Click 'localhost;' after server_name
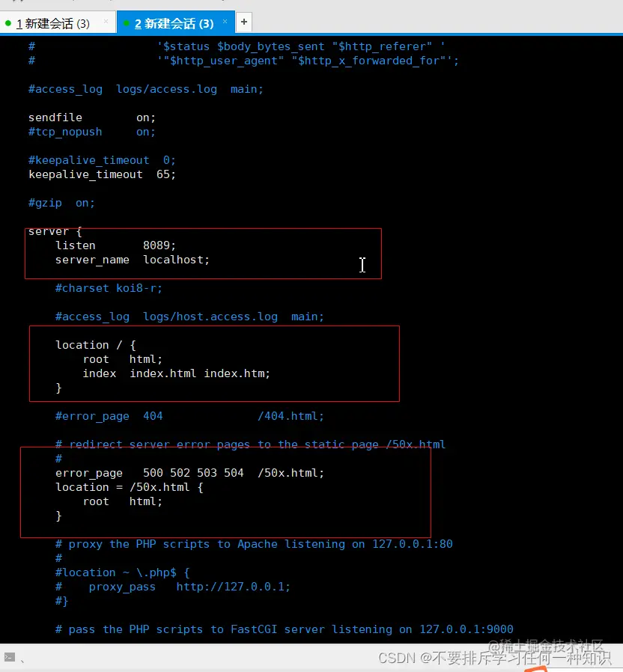The width and height of the screenshot is (623, 672). [176, 260]
